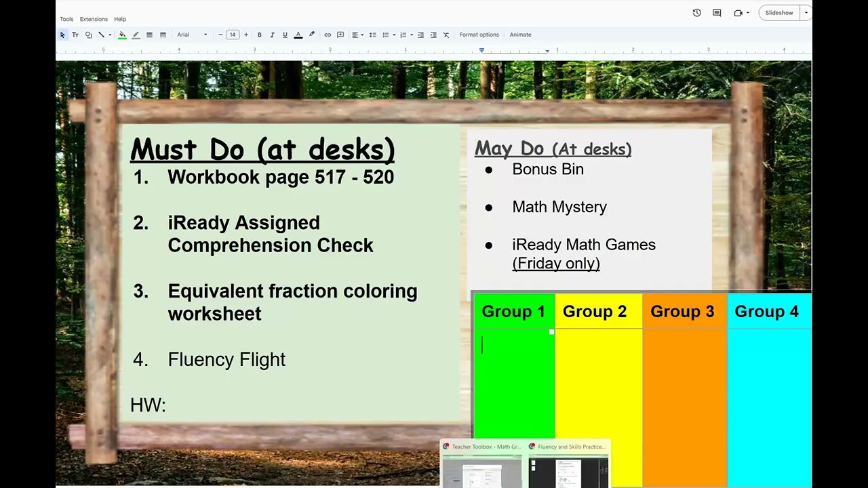868x488 pixels.
Task: Open the Border color picker
Action: [136, 35]
